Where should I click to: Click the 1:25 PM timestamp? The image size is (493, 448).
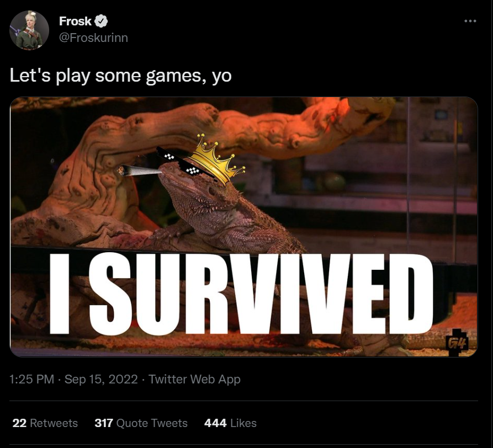pyautogui.click(x=32, y=379)
